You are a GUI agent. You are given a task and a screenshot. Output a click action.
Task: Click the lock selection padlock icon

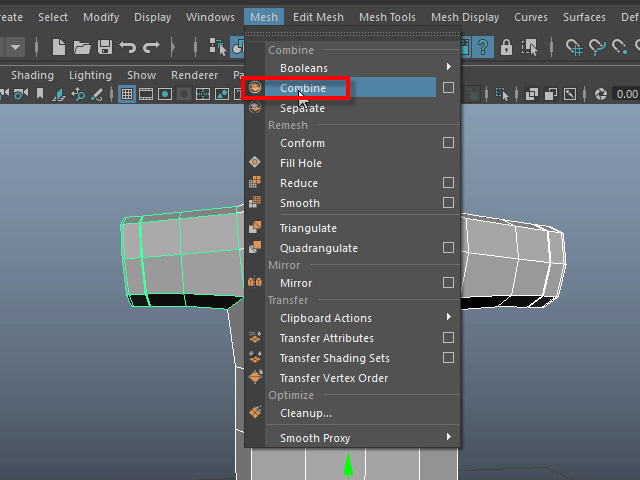[x=506, y=47]
